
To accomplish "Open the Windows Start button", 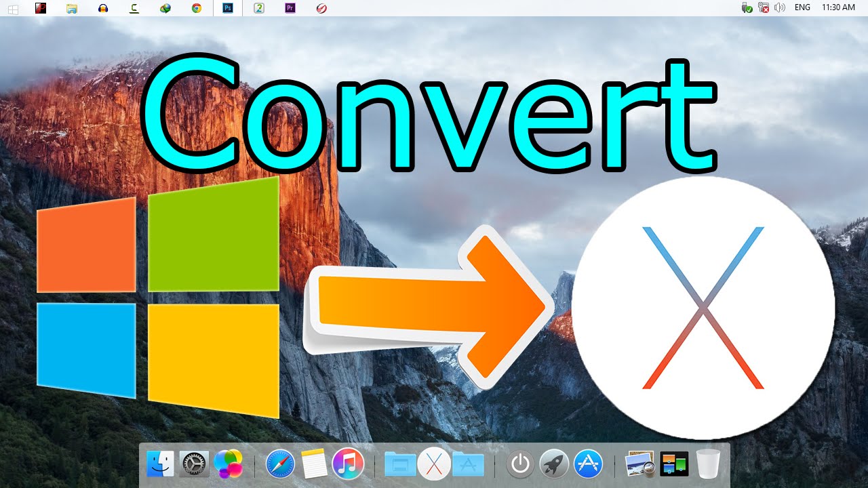I will pyautogui.click(x=13, y=8).
